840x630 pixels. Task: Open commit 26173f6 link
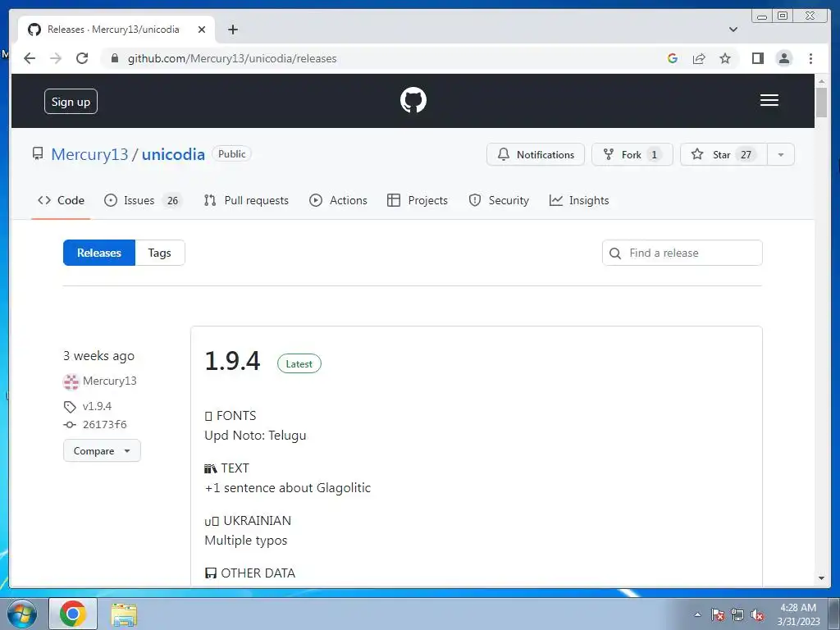[x=104, y=424]
